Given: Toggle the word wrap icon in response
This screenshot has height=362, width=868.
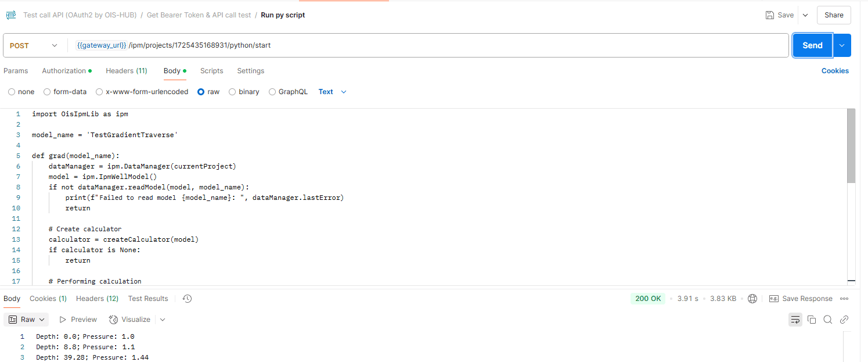Looking at the screenshot, I should pos(795,320).
